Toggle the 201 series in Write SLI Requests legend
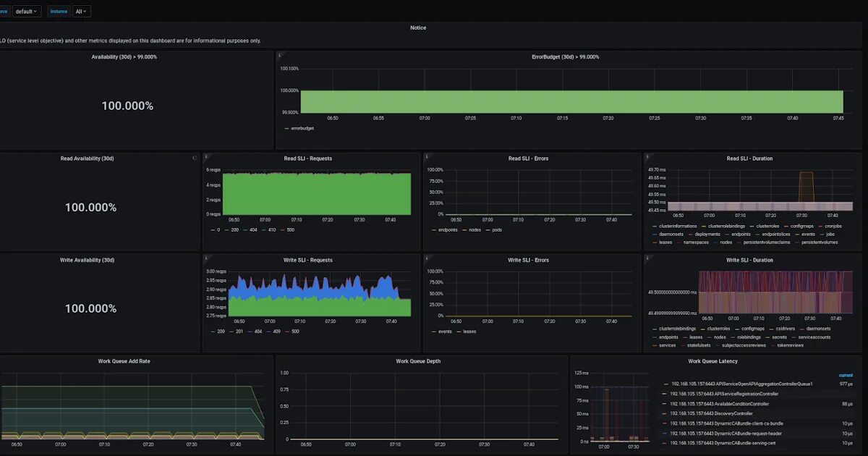The width and height of the screenshot is (868, 456). (x=241, y=331)
